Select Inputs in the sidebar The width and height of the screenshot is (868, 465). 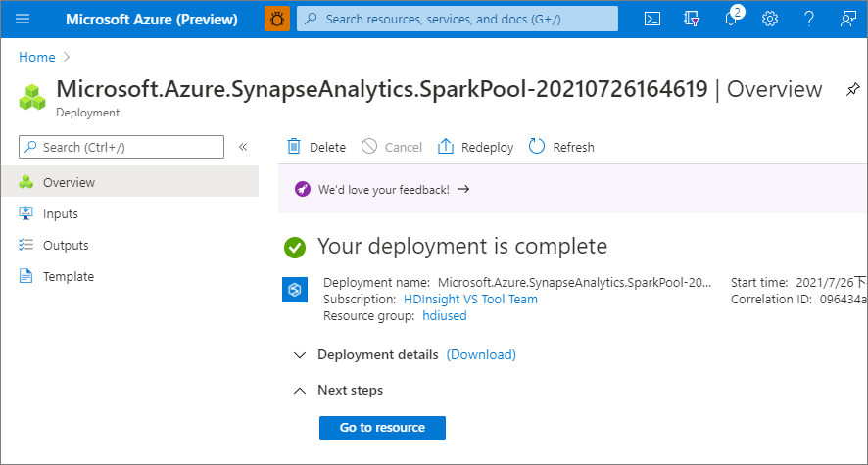(60, 213)
